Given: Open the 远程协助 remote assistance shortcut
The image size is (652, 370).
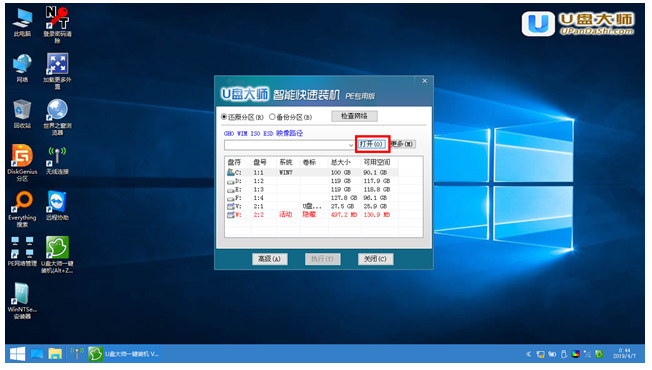Looking at the screenshot, I should click(57, 206).
